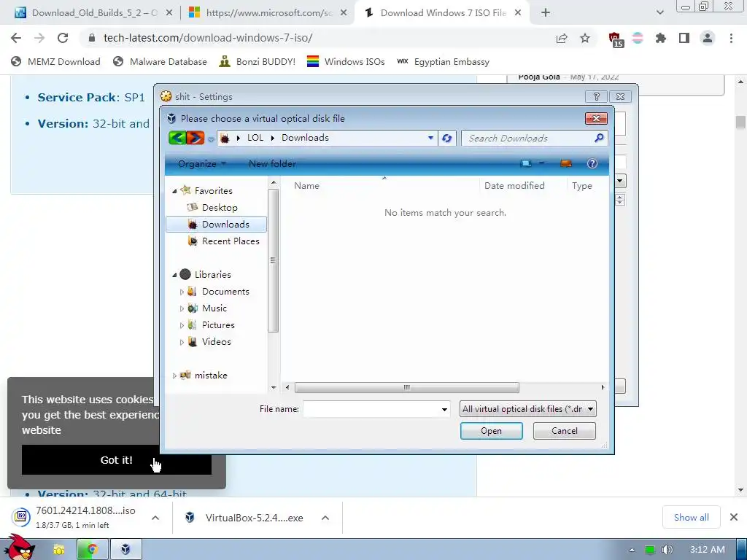Open the Egyptian Embassy bookmark

click(443, 62)
